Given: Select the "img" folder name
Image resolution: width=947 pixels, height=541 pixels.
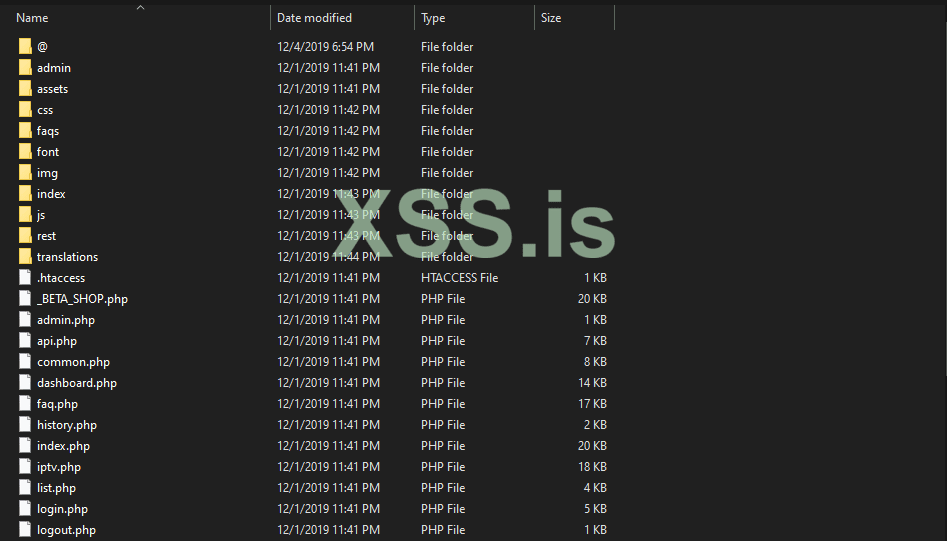Looking at the screenshot, I should 47,173.
